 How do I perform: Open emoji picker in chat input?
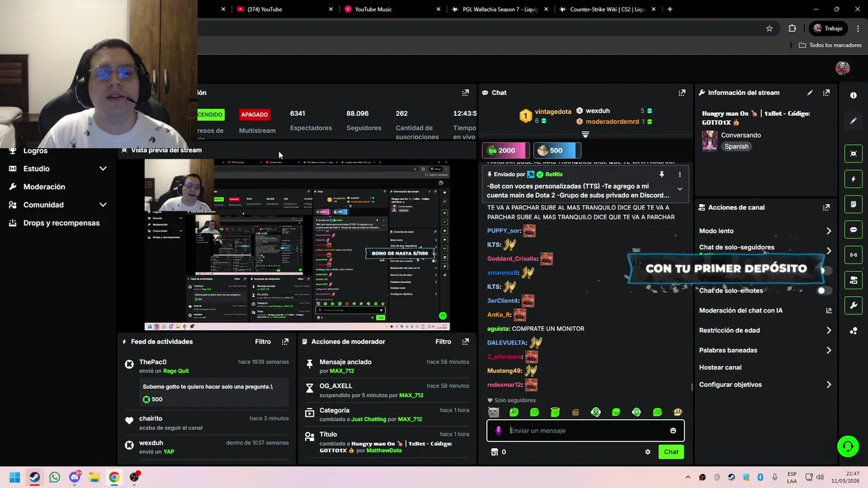click(x=673, y=430)
